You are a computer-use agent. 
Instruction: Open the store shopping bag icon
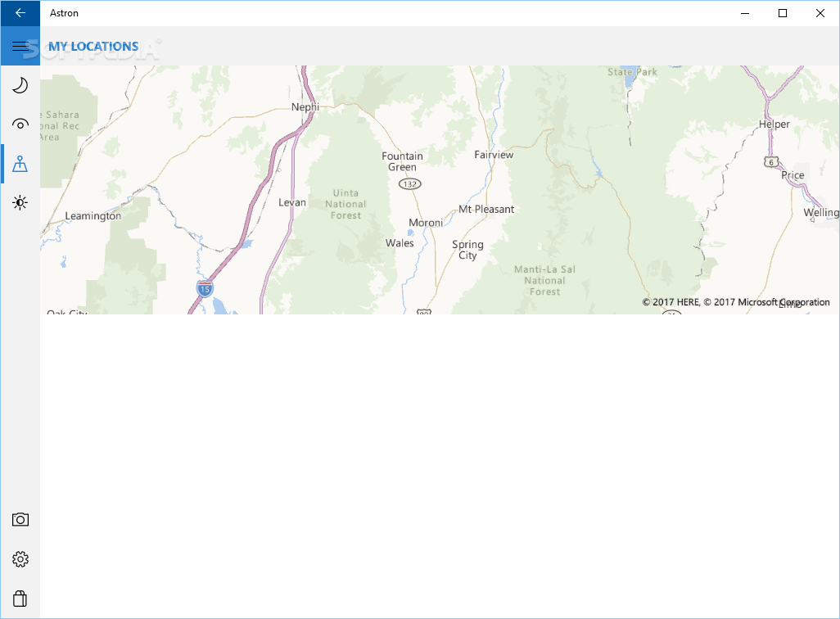(20, 599)
